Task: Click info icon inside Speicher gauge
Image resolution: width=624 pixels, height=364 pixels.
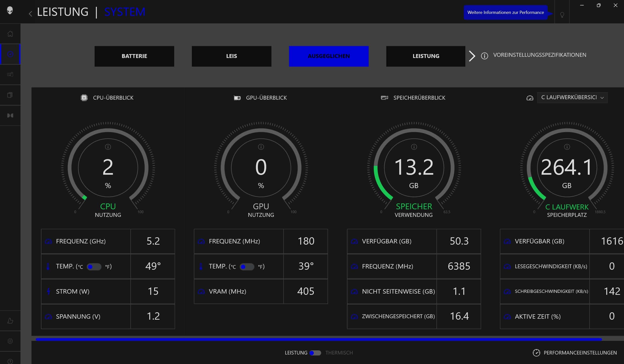Action: pyautogui.click(x=414, y=147)
